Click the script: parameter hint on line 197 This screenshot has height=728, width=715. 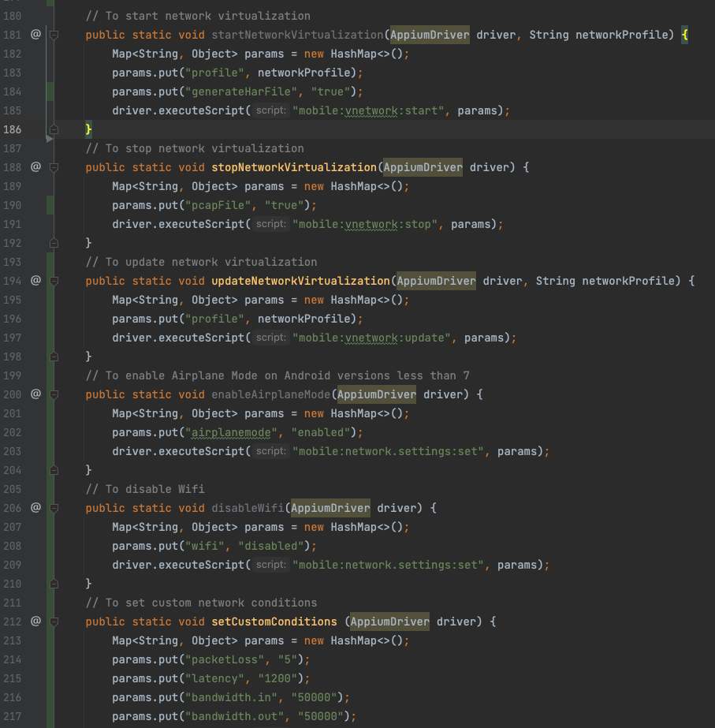pos(271,338)
